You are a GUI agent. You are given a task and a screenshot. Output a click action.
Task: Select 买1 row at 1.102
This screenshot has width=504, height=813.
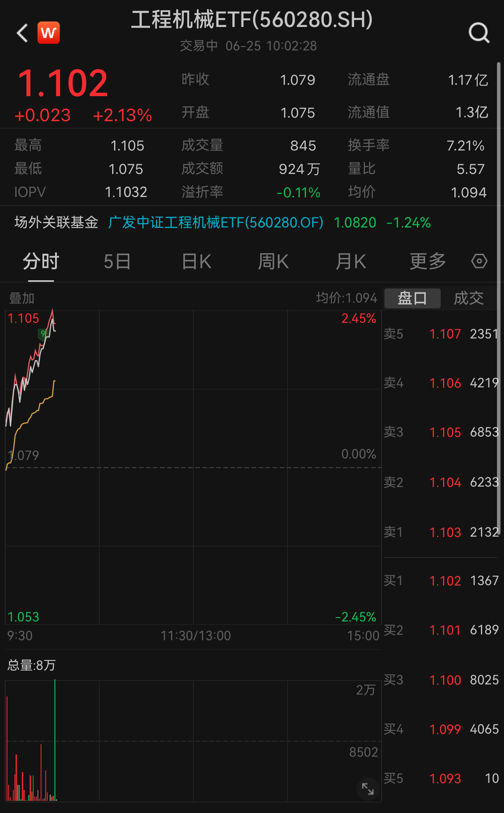click(441, 581)
